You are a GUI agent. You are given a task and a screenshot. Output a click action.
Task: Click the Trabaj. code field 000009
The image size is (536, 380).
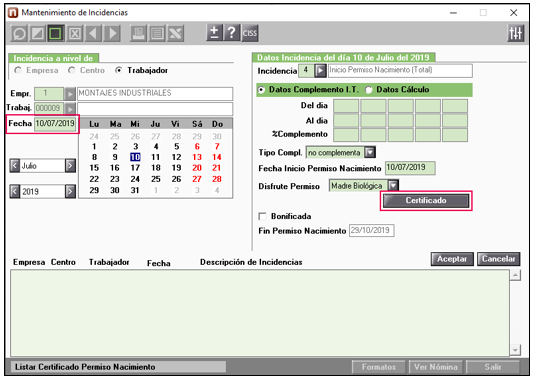(x=49, y=109)
